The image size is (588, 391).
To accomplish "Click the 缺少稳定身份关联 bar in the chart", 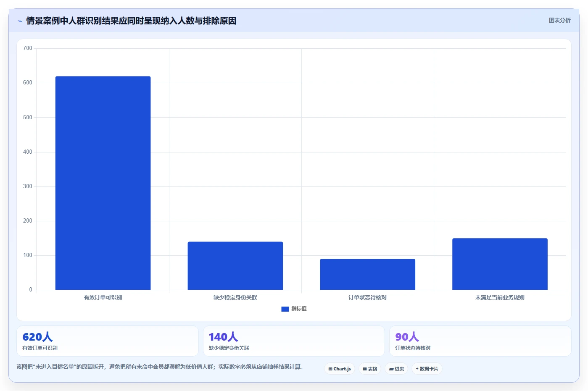I will [x=235, y=266].
